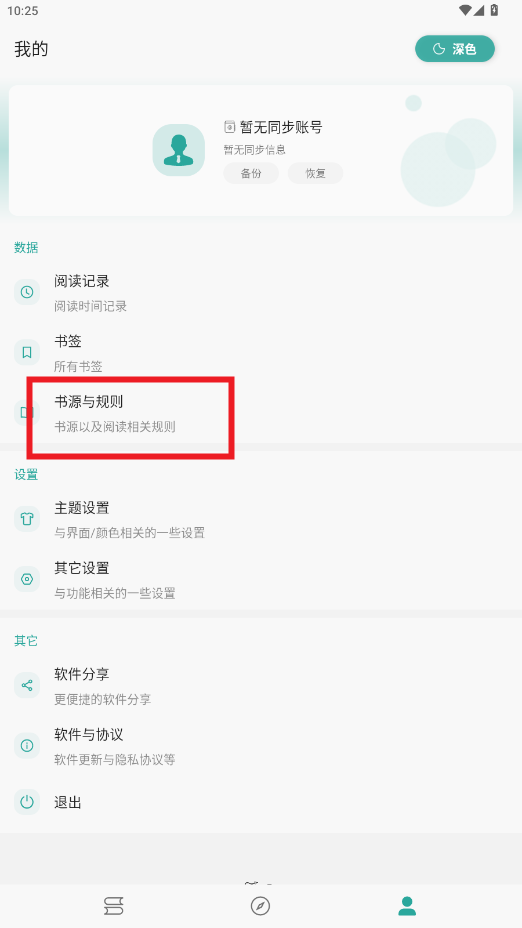The height and width of the screenshot is (928, 522).
Task: Click the 退出 power icon
Action: (27, 802)
